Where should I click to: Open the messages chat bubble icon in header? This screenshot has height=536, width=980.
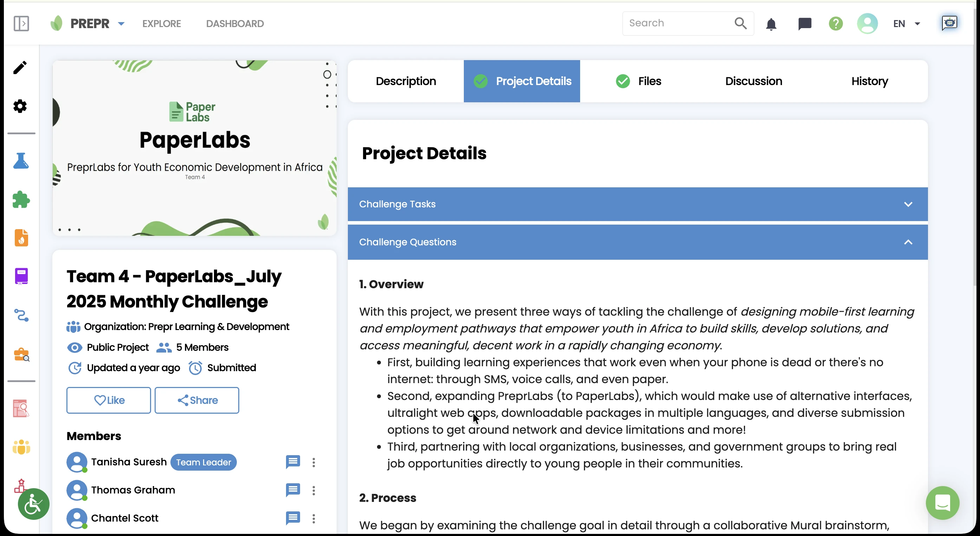(805, 24)
